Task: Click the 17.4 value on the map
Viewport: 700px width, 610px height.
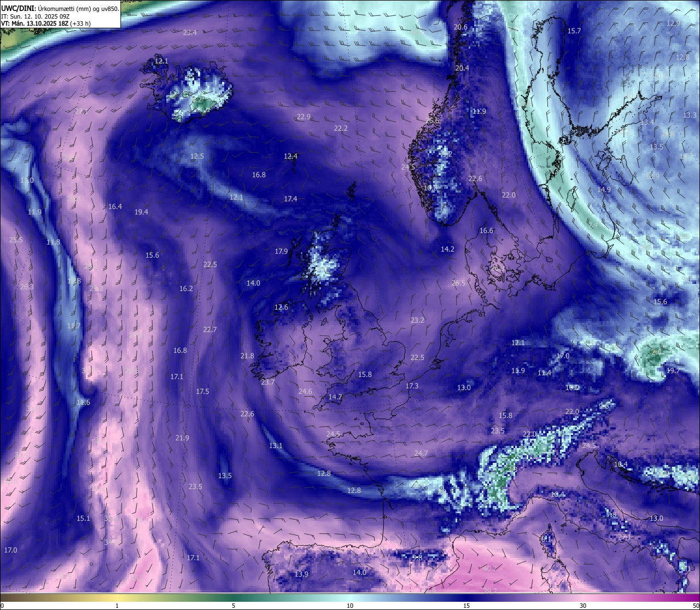Action: click(290, 199)
